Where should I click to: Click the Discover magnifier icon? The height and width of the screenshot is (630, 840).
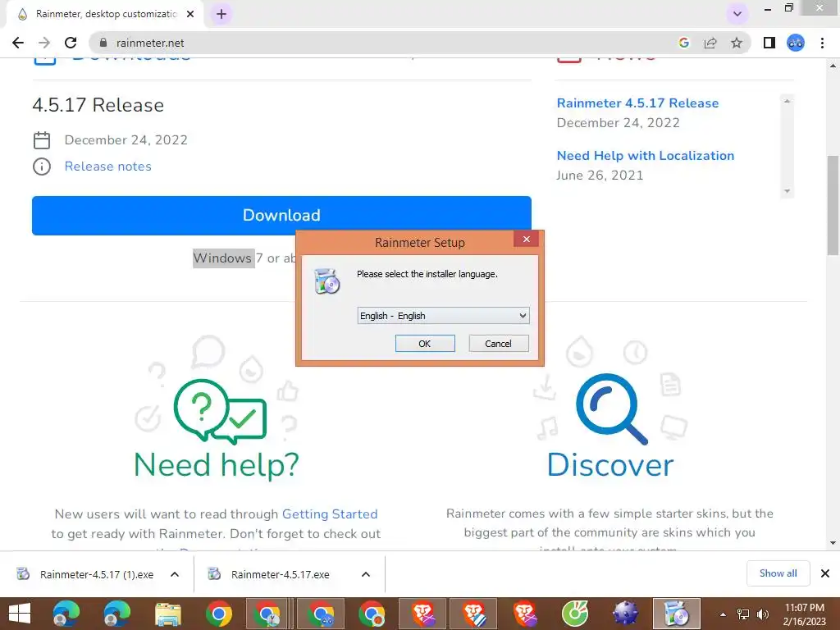pyautogui.click(x=612, y=409)
